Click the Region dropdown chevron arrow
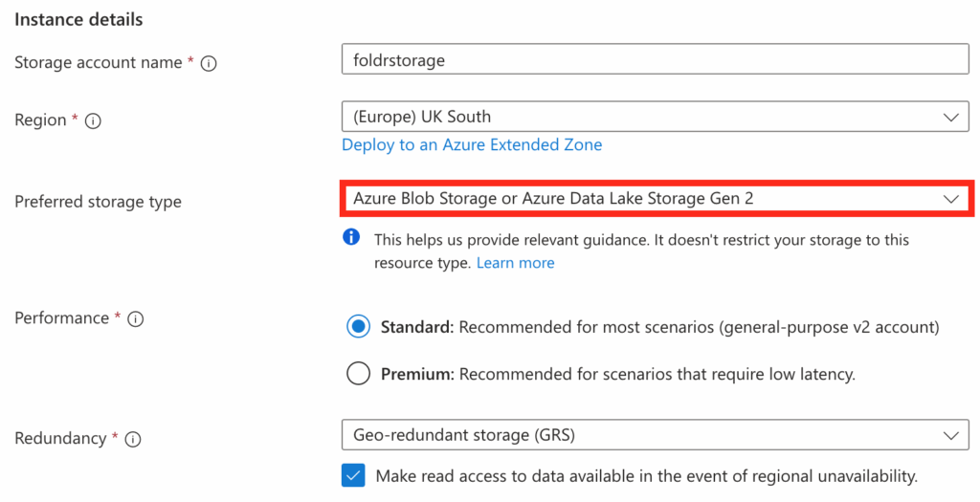This screenshot has height=502, width=980. pyautogui.click(x=950, y=117)
